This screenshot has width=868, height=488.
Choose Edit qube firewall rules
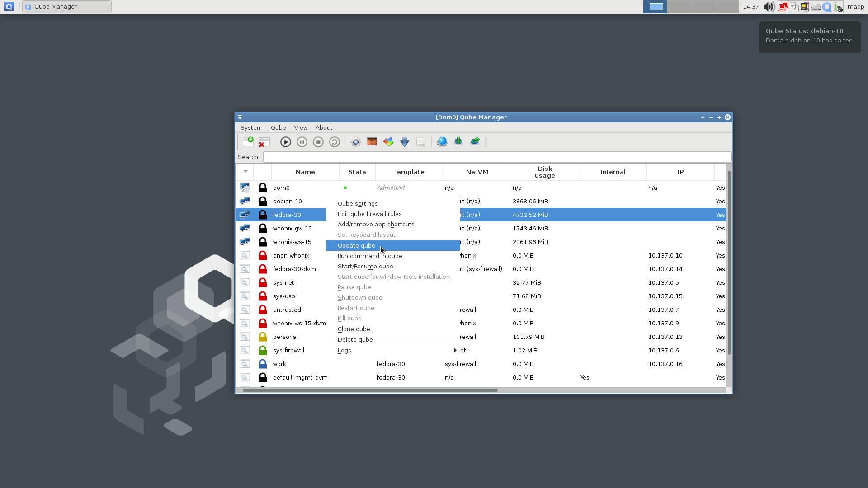[393, 214]
